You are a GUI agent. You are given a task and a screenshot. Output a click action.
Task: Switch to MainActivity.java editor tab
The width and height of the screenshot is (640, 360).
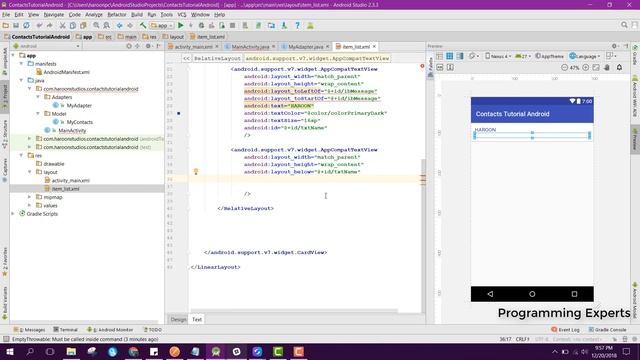click(x=250, y=47)
